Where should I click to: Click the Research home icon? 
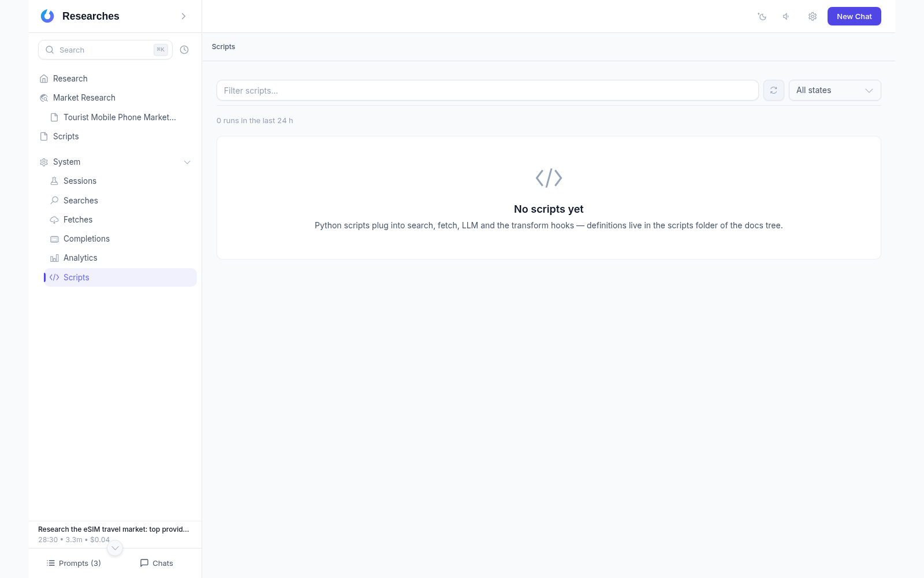coord(44,79)
